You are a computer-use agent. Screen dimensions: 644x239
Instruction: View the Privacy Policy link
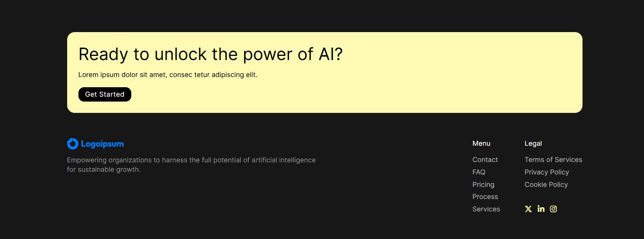click(547, 172)
